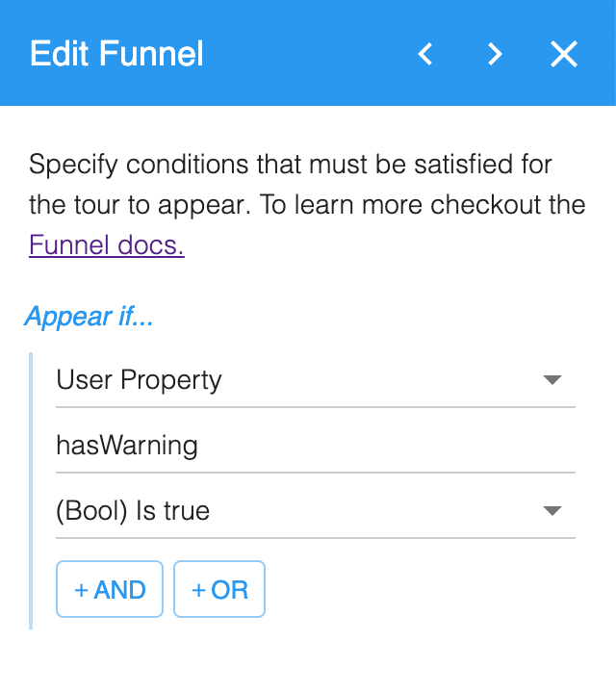Click the blue condition group bar
Screen dimensions: 616x693
[x=31, y=491]
